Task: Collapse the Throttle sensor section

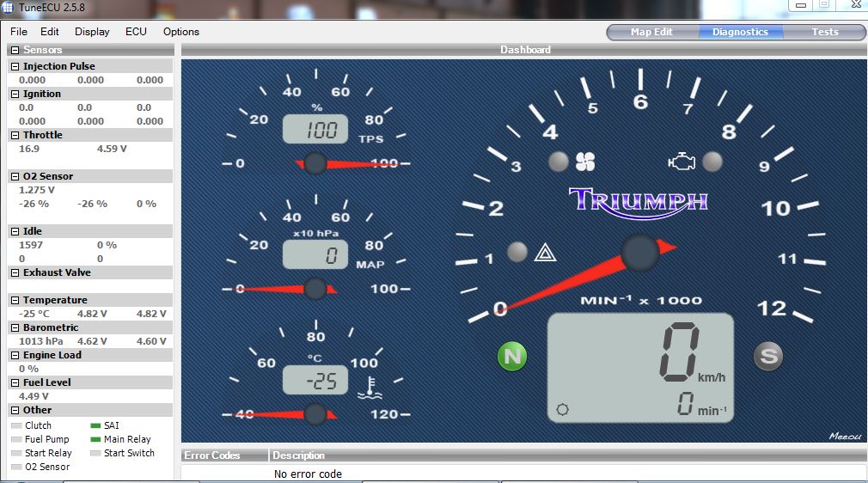Action: 15,135
